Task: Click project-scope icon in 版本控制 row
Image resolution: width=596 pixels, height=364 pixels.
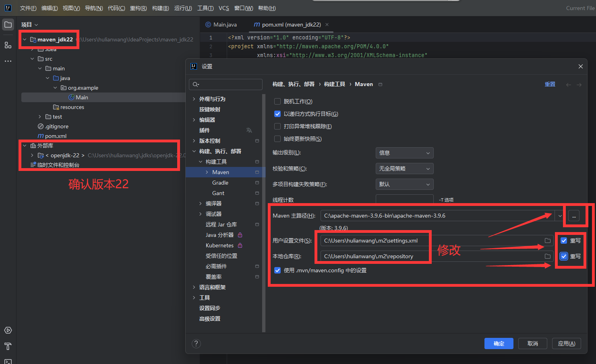Action: click(x=257, y=141)
